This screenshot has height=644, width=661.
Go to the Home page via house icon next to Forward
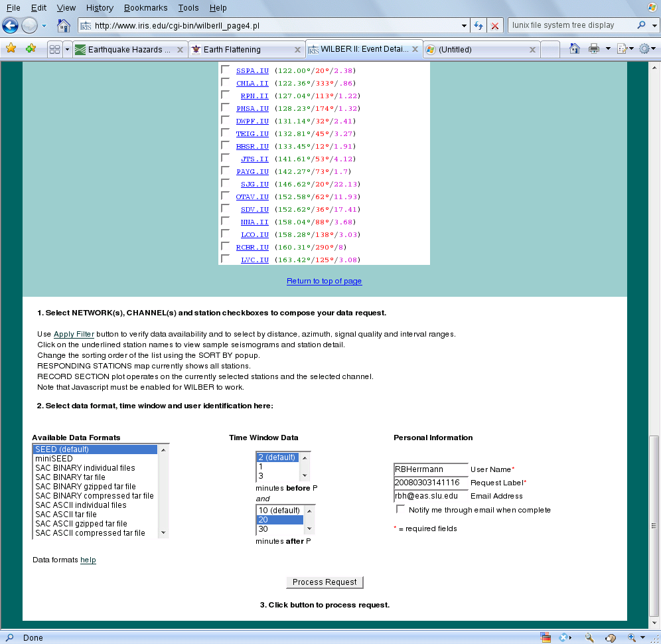(64, 26)
